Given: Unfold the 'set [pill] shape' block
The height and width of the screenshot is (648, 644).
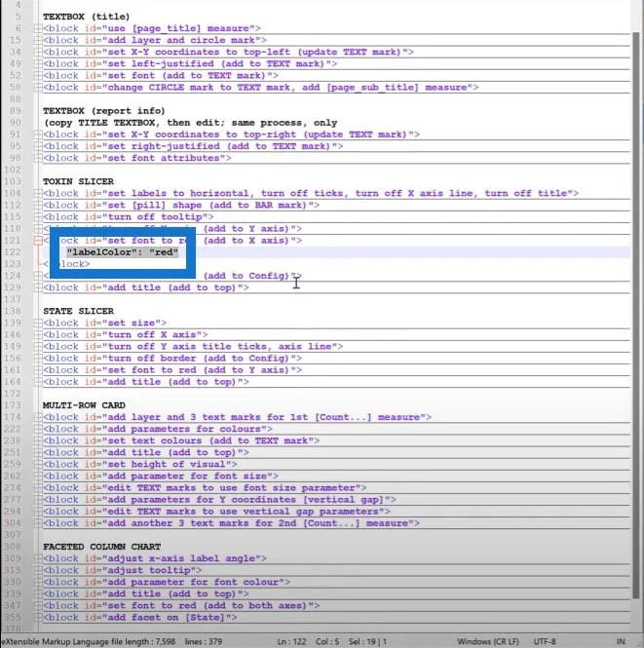Looking at the screenshot, I should coord(38,205).
